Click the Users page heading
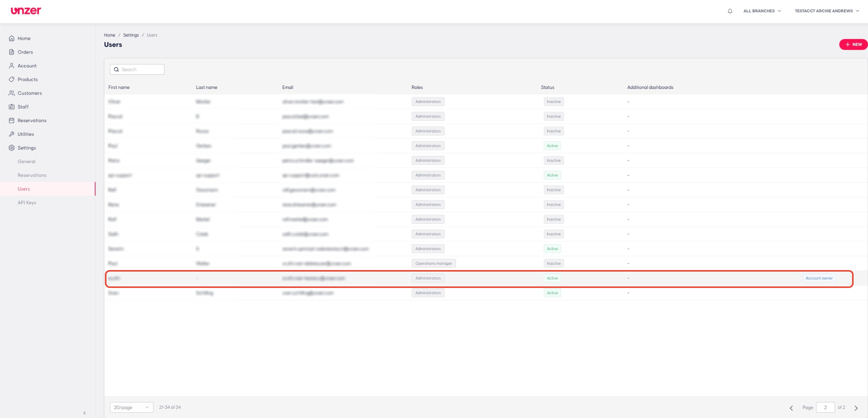 113,45
